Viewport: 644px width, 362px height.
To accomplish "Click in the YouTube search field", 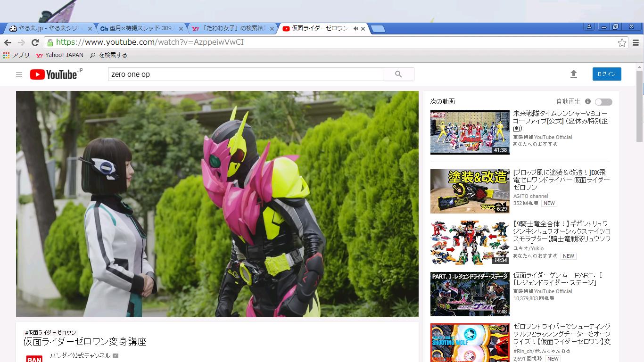I will (245, 74).
